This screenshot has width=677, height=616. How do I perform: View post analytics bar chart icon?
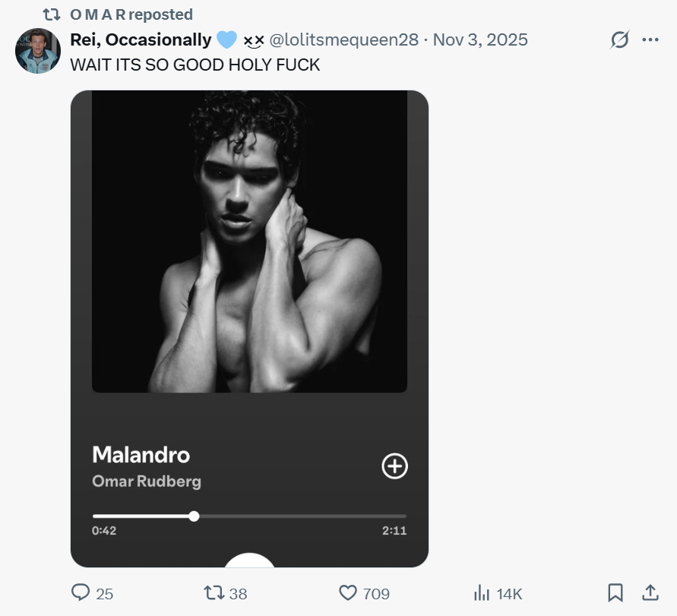pyautogui.click(x=482, y=593)
